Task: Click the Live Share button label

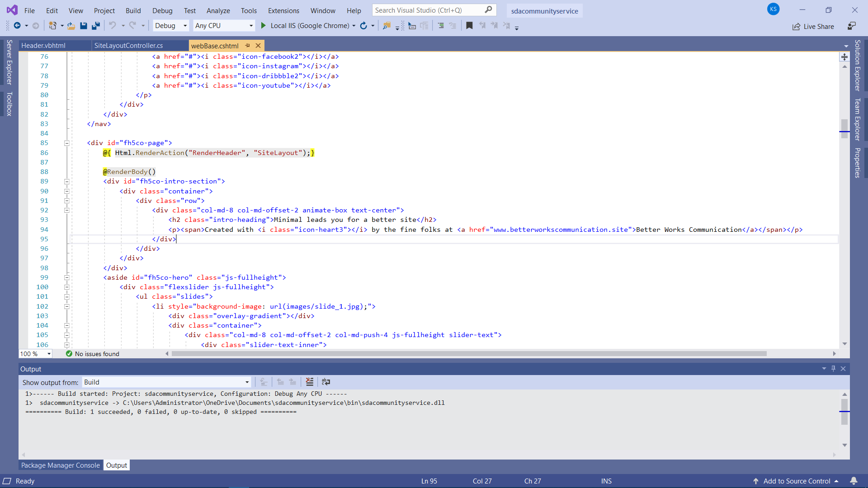Action: coord(819,27)
